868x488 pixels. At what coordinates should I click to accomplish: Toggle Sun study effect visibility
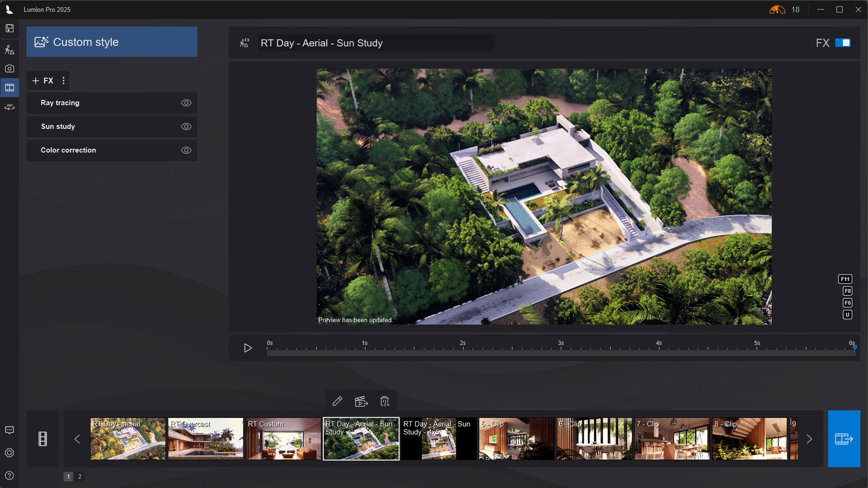coord(186,127)
